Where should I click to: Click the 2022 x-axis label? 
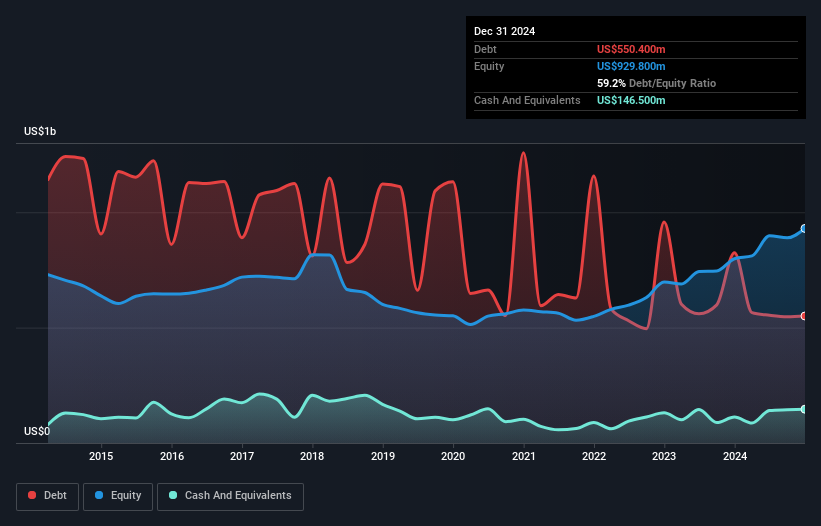click(x=594, y=456)
